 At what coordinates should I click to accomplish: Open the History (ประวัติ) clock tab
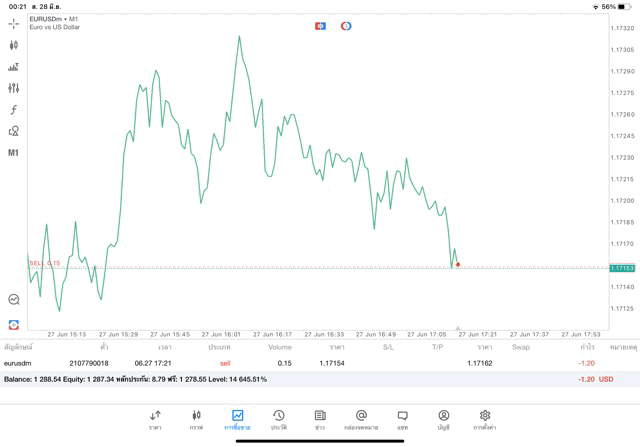tap(278, 419)
